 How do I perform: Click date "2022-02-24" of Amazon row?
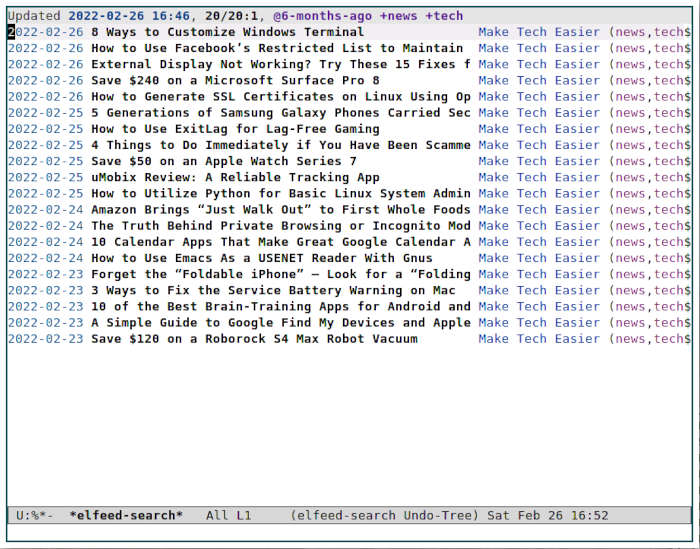[46, 209]
